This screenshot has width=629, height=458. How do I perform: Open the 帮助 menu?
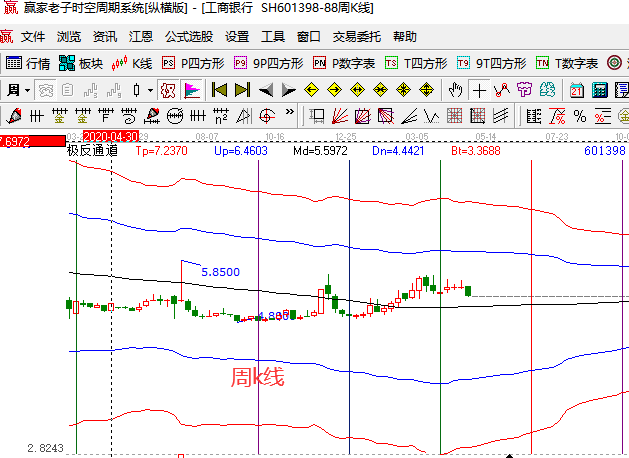pos(405,37)
